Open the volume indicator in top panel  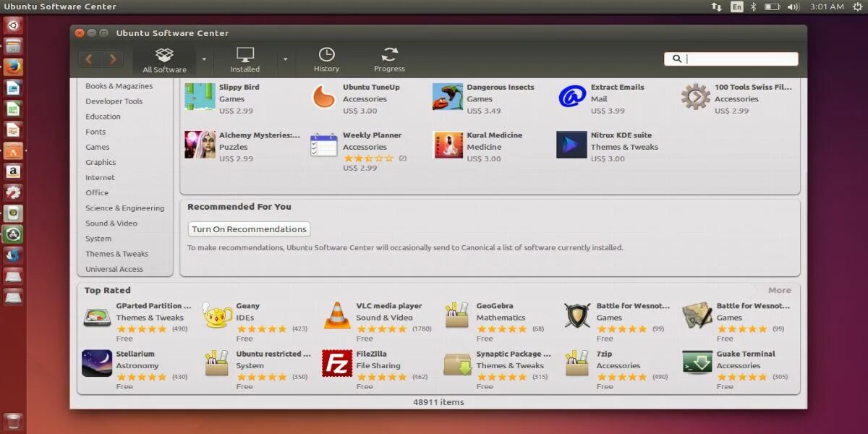(793, 7)
